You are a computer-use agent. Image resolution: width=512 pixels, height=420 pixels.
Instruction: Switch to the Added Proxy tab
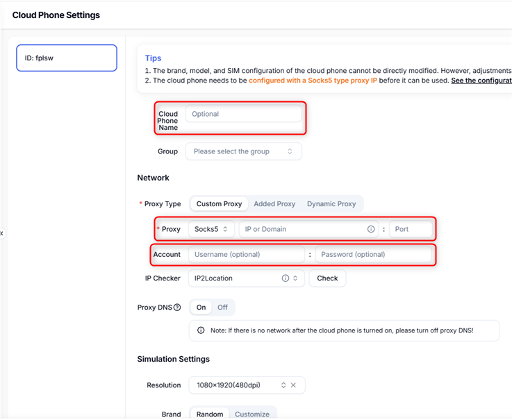pos(274,204)
